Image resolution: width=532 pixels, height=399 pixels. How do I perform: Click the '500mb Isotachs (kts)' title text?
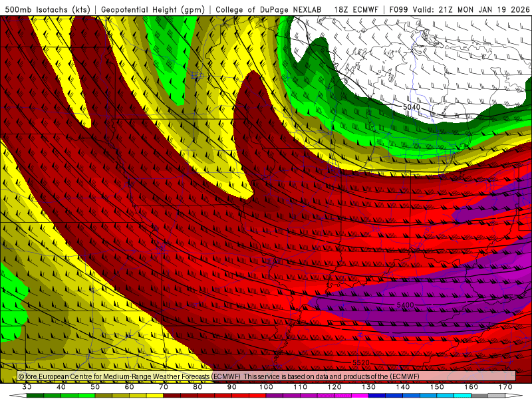[47, 9]
